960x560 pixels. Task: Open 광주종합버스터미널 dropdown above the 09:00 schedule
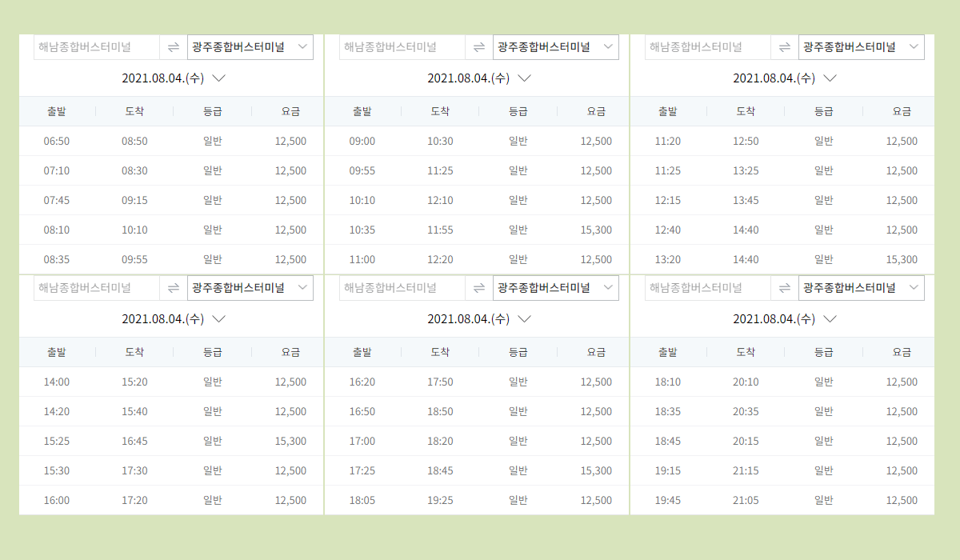click(556, 47)
